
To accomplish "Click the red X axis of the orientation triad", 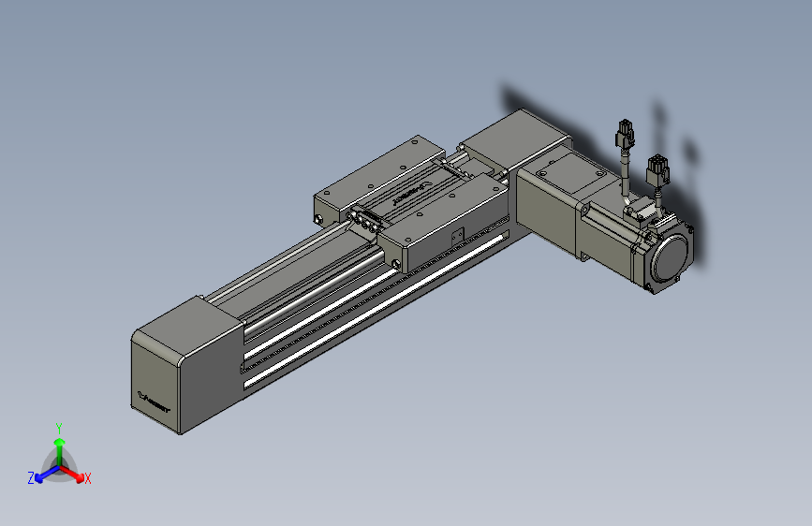I will click(x=72, y=474).
